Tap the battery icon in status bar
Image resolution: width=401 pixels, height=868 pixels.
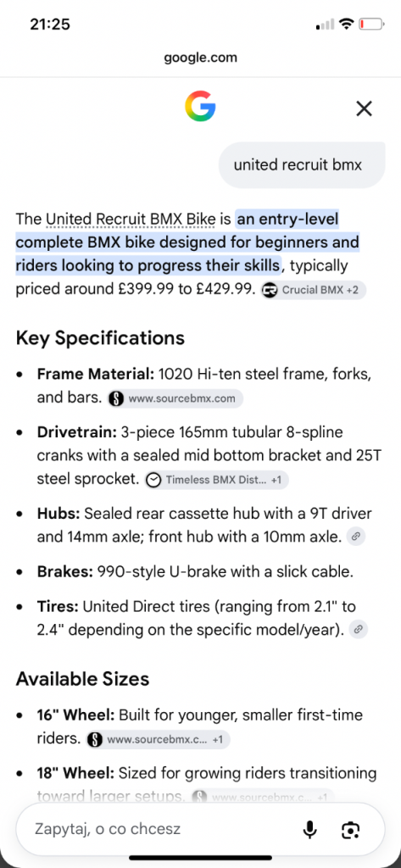pyautogui.click(x=370, y=25)
